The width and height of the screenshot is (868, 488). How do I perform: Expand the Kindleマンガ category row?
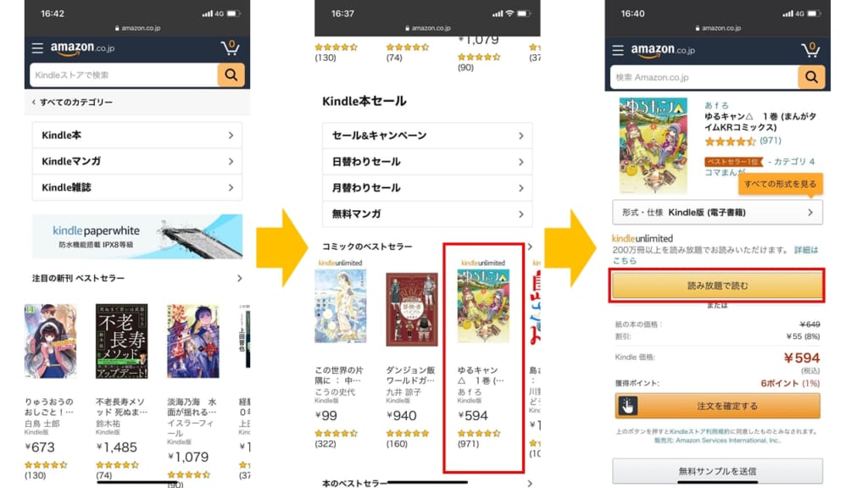click(136, 162)
